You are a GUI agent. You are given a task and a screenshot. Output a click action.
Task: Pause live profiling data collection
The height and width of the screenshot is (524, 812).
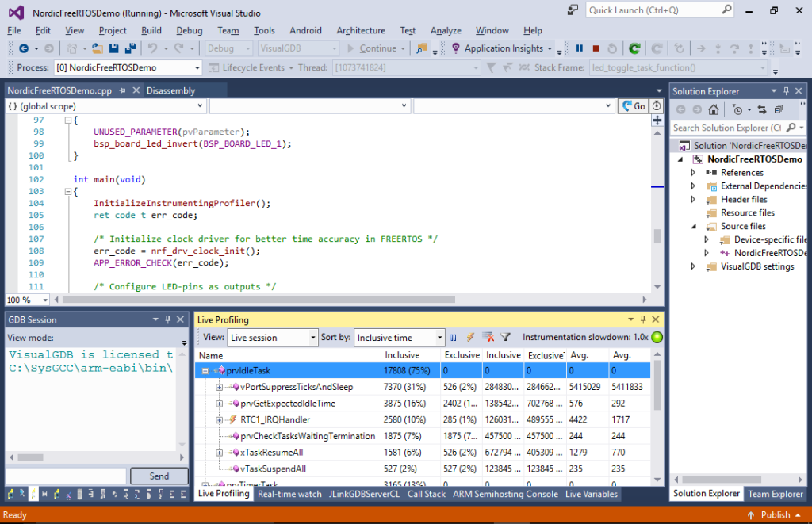[453, 338]
